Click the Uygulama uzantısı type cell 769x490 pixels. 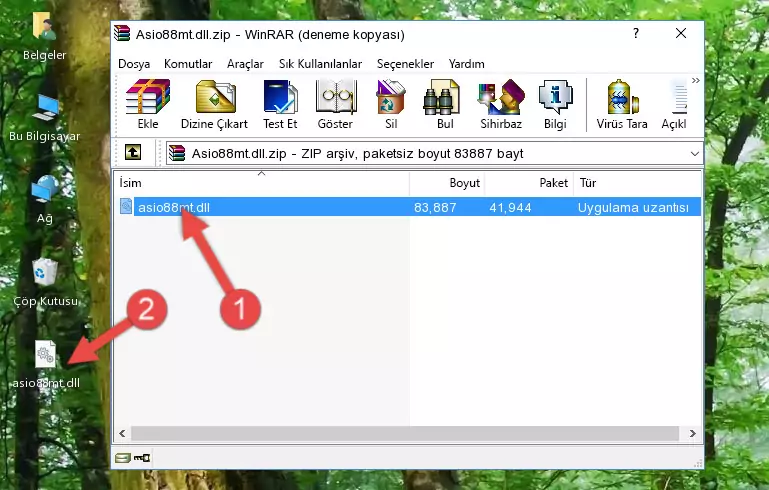pyautogui.click(x=633, y=207)
